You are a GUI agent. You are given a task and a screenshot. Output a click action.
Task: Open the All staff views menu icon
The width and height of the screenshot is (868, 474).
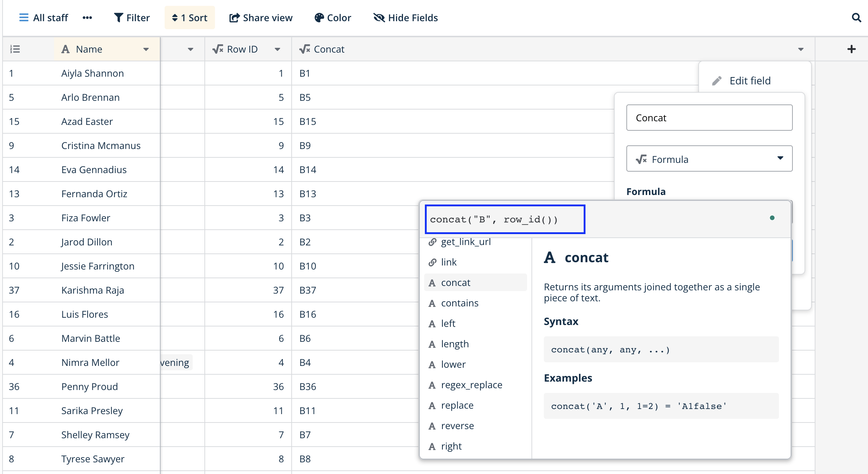pyautogui.click(x=24, y=18)
